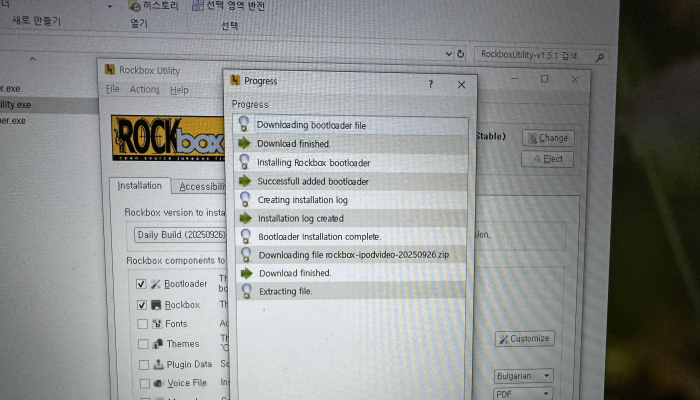Screen dimensions: 700x400
Task: Open the Help menu in Rockbox Utility
Action: 179,90
